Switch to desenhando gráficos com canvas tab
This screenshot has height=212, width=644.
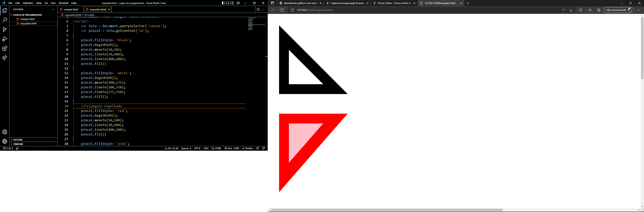tap(300, 3)
